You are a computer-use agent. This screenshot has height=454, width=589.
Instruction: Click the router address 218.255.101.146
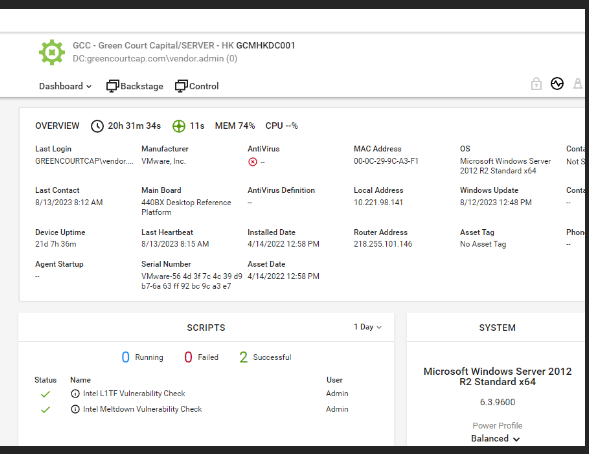(x=383, y=244)
